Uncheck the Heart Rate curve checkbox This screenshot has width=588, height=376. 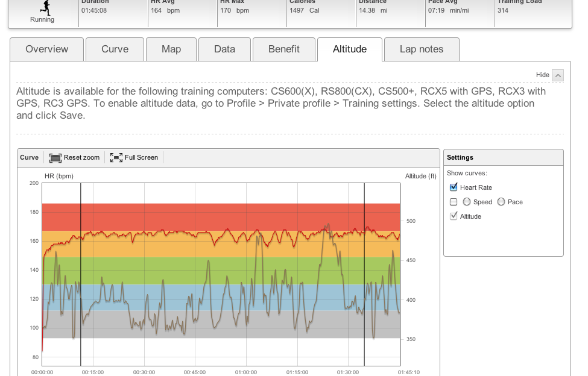[x=454, y=187]
